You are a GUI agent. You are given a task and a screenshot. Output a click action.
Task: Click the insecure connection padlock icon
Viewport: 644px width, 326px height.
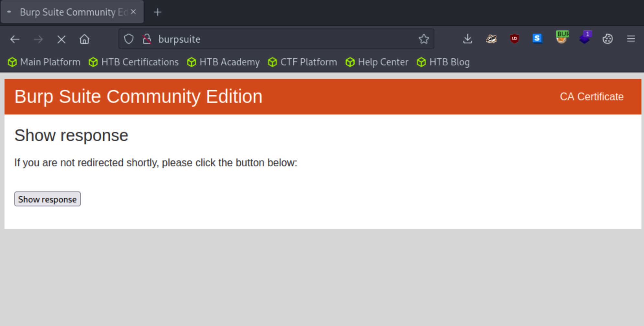click(x=147, y=39)
